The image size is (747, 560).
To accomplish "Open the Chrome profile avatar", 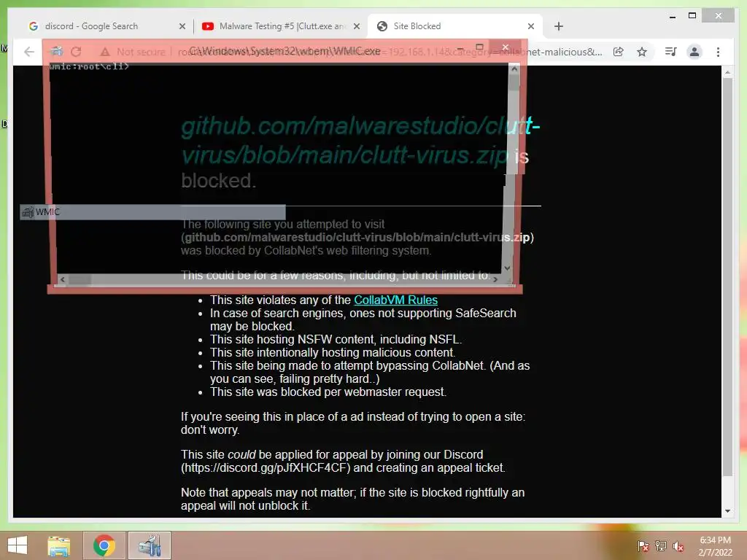I will click(x=694, y=52).
